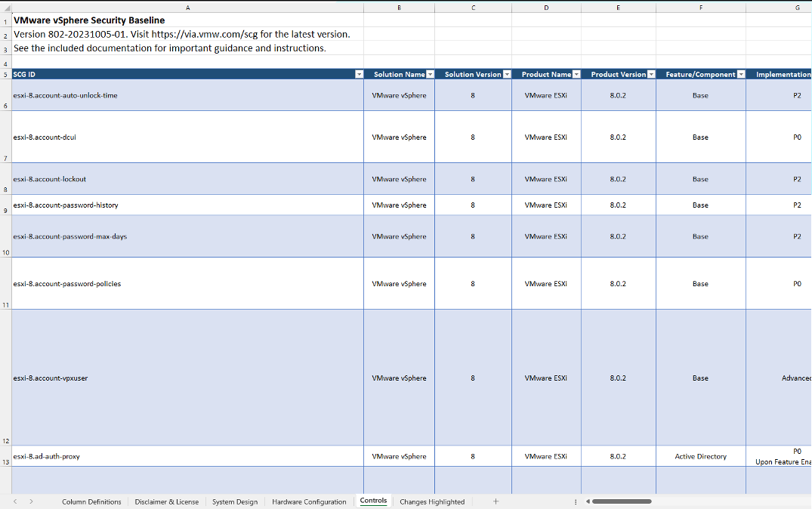Image resolution: width=812 pixels, height=509 pixels.
Task: Click the next sheet navigation arrow
Action: (x=31, y=501)
